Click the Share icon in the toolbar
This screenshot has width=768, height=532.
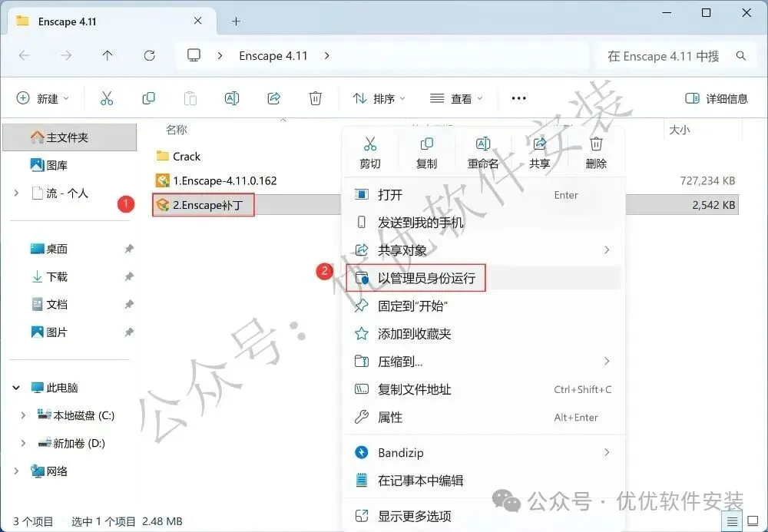274,98
